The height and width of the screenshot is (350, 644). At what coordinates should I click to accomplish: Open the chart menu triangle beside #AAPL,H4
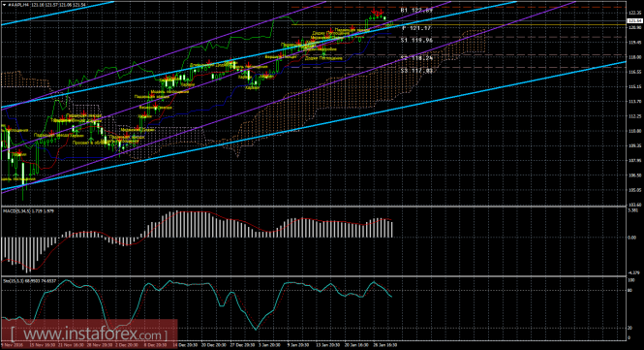click(4, 5)
